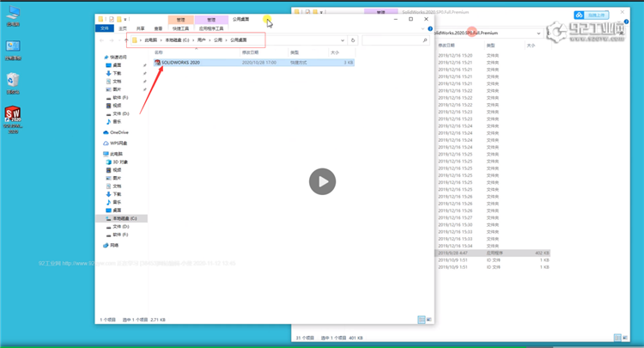Switch to the 应用程序工具 tab
The height and width of the screenshot is (348, 644).
point(211,28)
